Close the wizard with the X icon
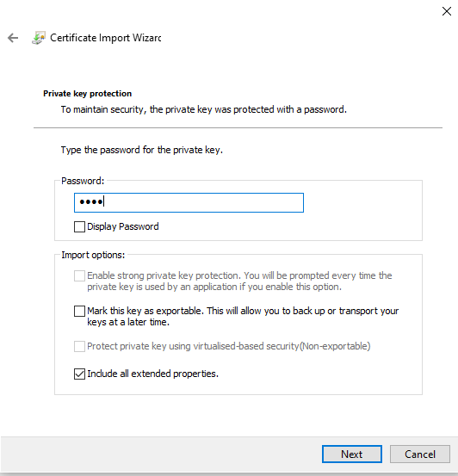 (447, 11)
